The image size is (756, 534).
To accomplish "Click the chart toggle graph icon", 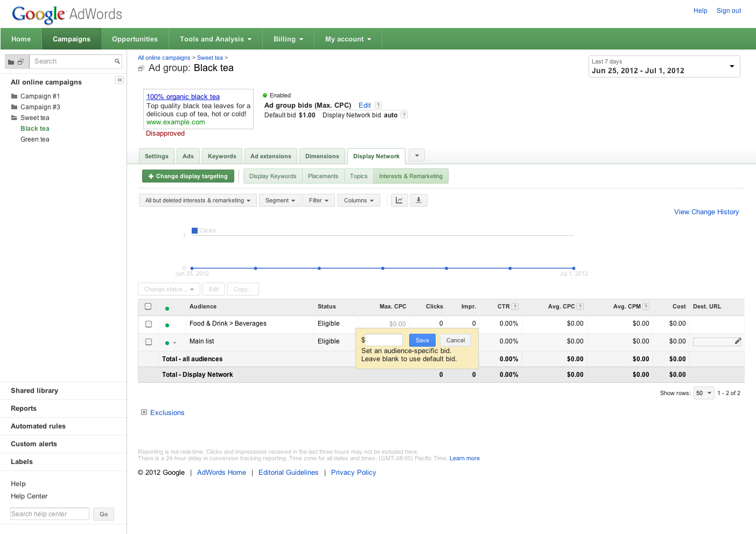I will click(399, 200).
